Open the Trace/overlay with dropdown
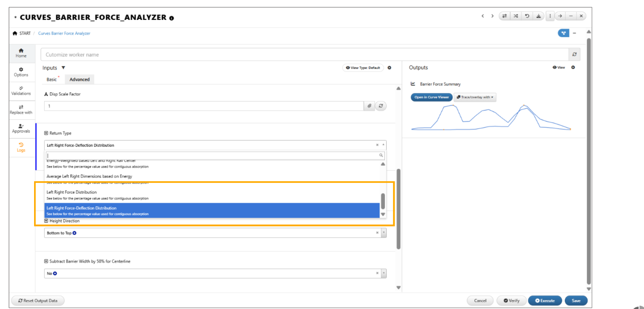Viewport: 644px width, 309px height. pyautogui.click(x=475, y=97)
